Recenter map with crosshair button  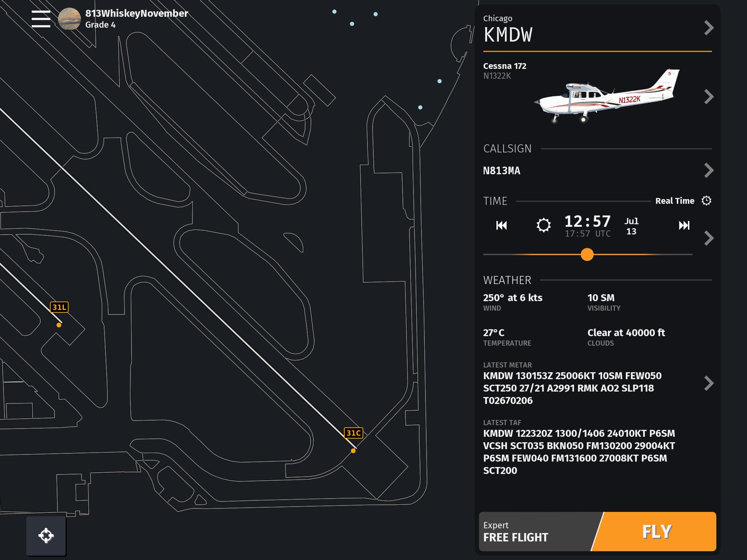(x=46, y=535)
